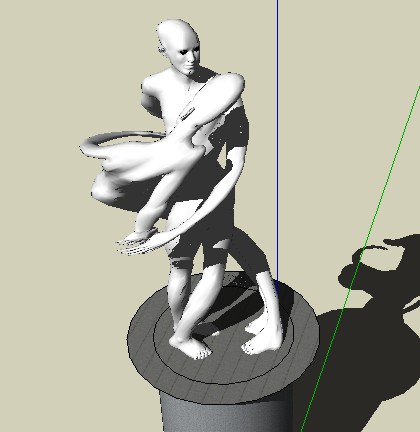Screen dimensions: 420x432
Task: Click the statue's visible ear
Action: tap(162, 51)
